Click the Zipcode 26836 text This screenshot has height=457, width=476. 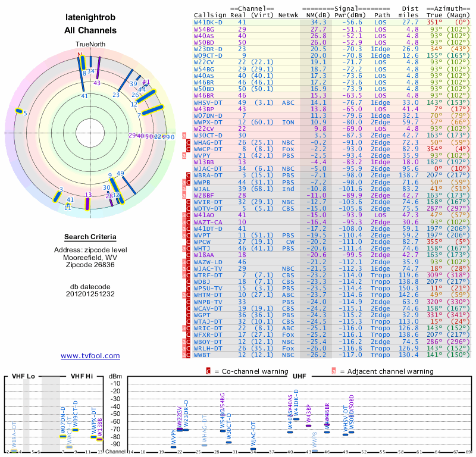coord(90,265)
